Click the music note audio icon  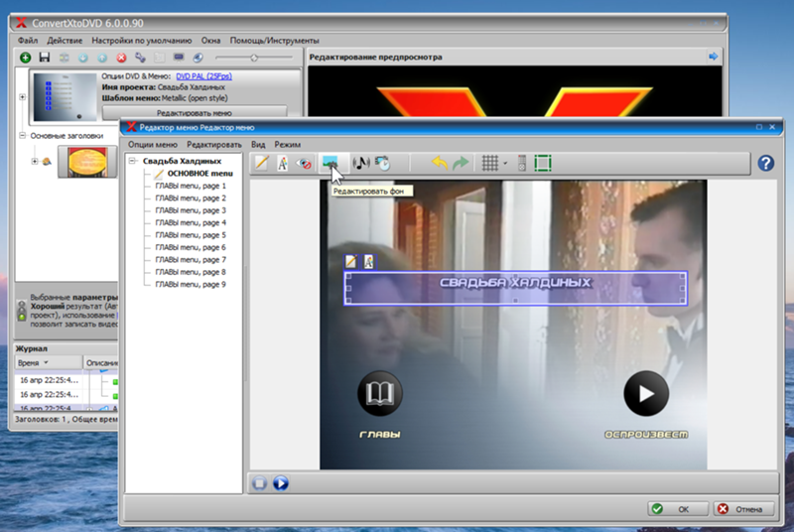tap(361, 163)
